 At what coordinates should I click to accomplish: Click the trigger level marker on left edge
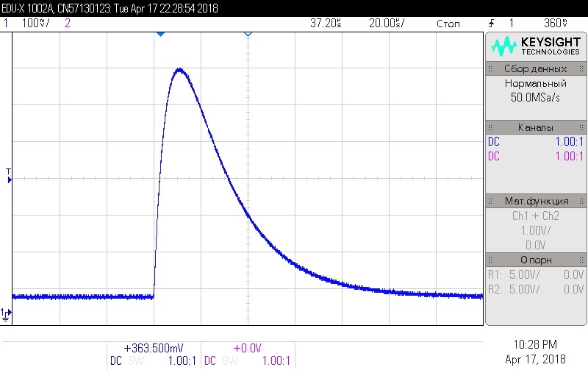tap(9, 175)
